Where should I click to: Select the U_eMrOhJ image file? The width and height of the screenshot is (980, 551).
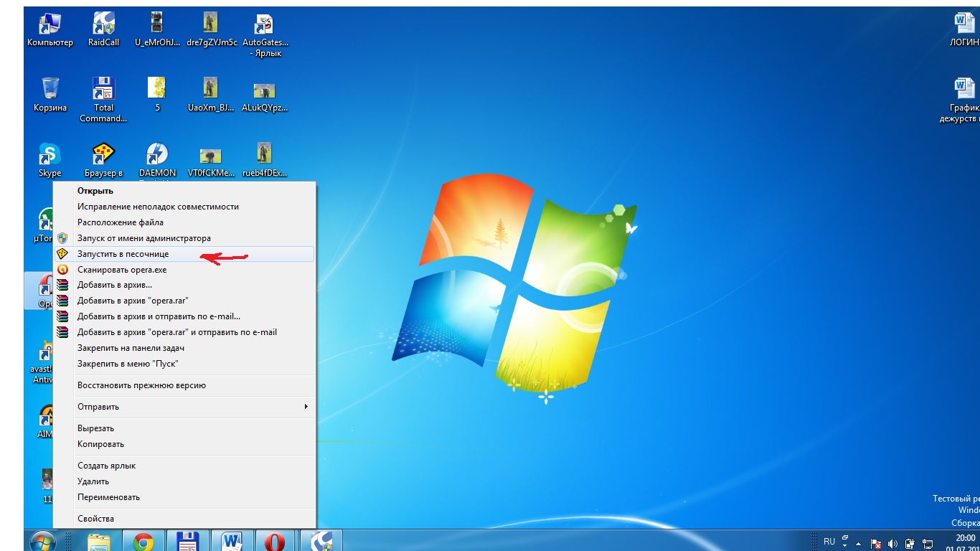click(x=158, y=29)
